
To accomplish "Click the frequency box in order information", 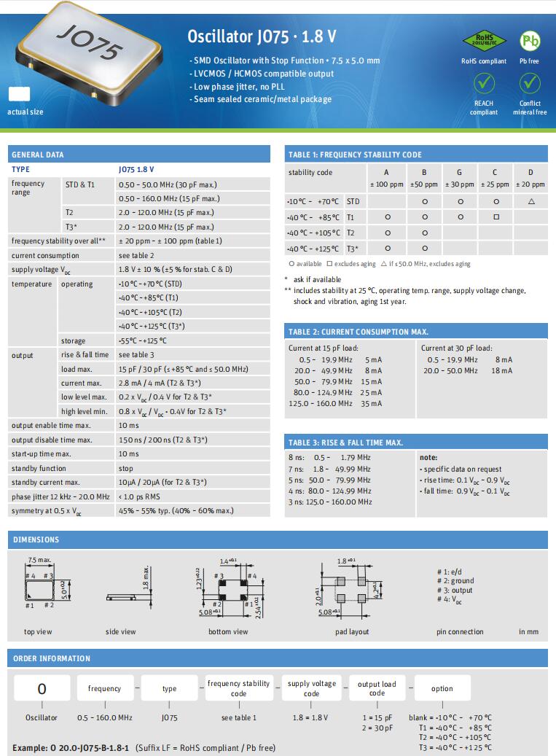I will point(105,688).
